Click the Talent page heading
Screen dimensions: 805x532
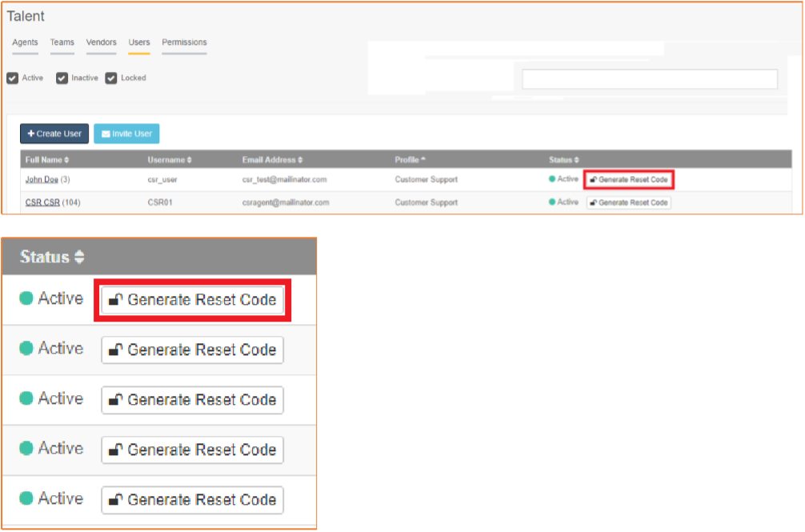point(26,16)
